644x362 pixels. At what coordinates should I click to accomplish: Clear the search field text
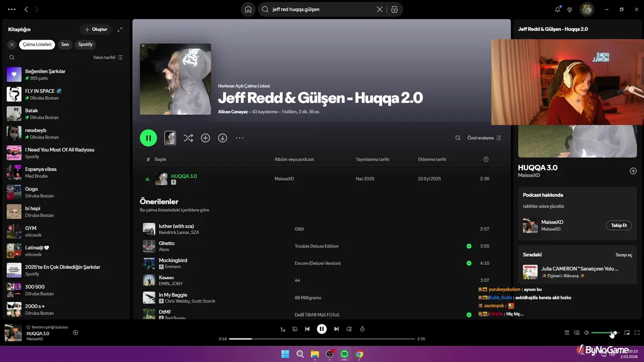tap(380, 9)
